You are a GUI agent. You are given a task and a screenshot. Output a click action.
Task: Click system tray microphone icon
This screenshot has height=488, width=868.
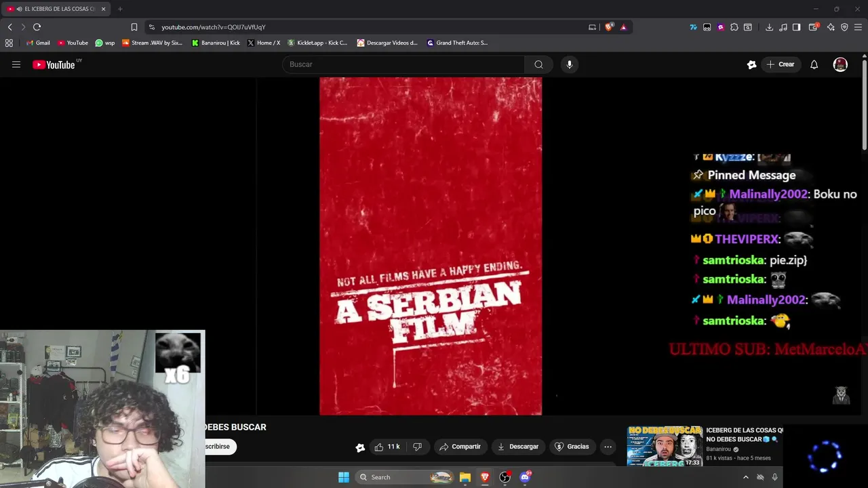774,477
